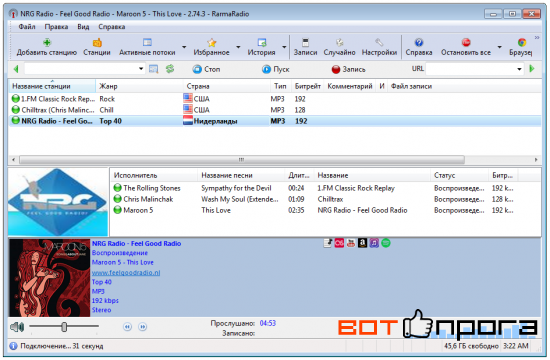Select the Chilltrax station row
This screenshot has width=550, height=360.
(275, 110)
